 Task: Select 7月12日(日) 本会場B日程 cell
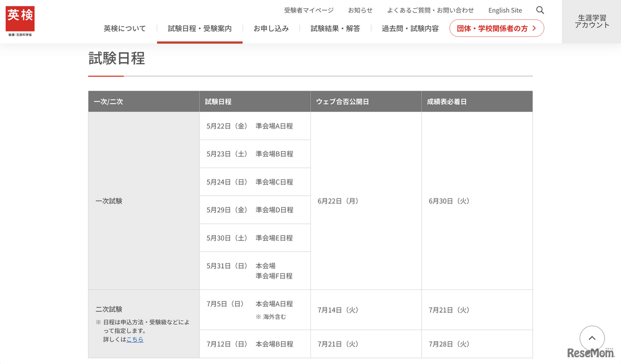pos(255,344)
